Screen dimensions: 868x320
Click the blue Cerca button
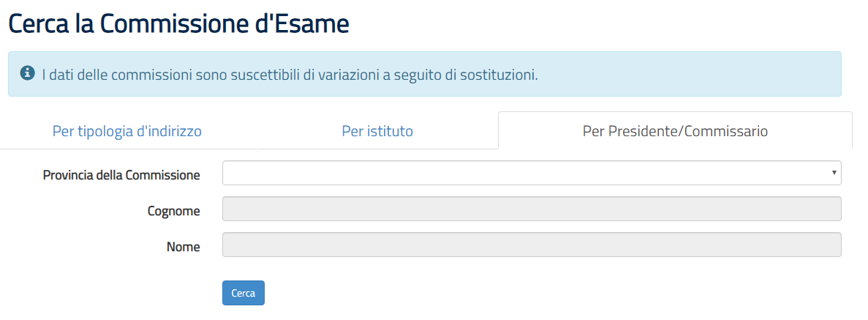244,293
